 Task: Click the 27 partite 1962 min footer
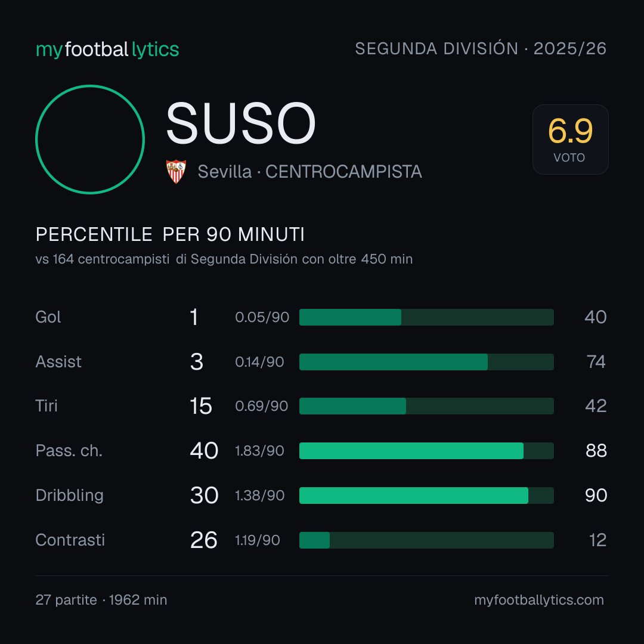coord(101,600)
